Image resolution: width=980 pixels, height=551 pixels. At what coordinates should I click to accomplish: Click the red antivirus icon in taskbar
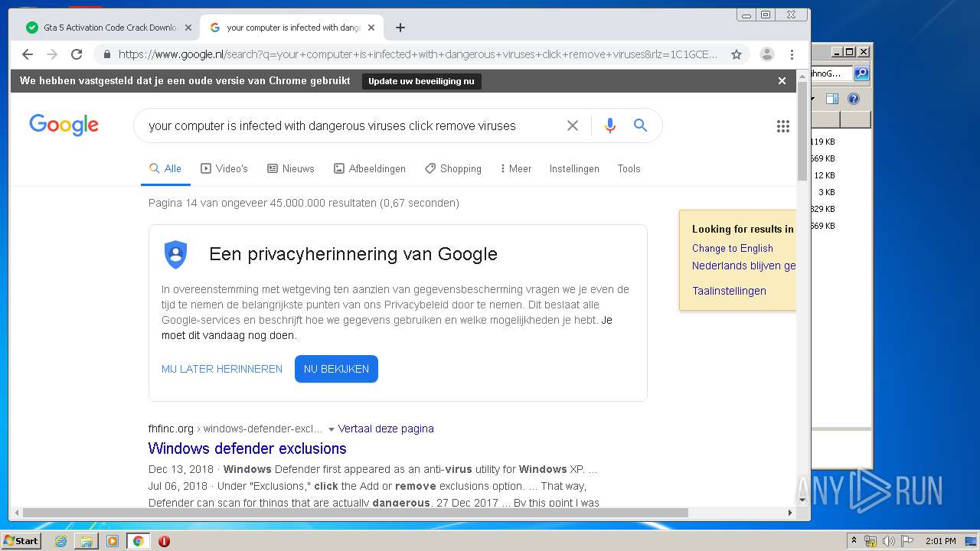(x=164, y=541)
